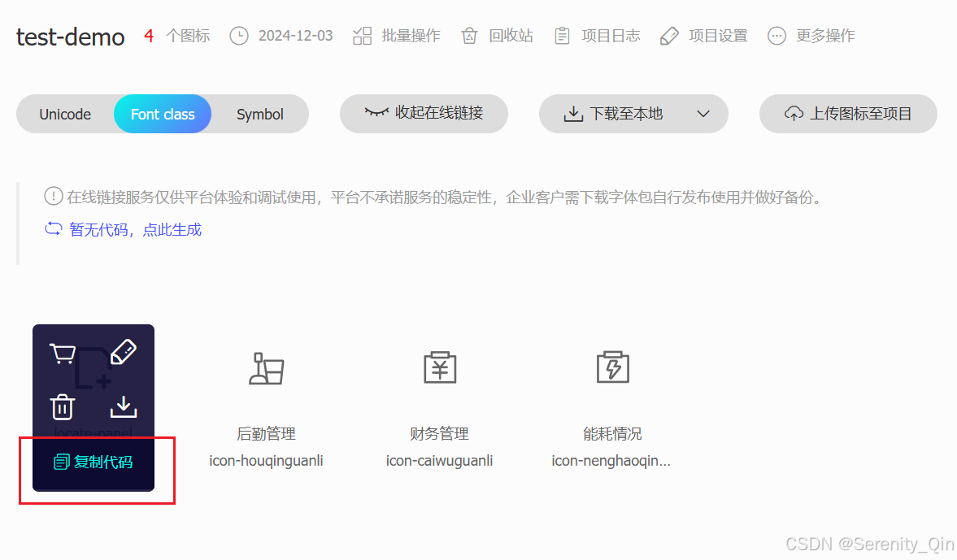Click 复制代码 to copy icon code
957x560 pixels.
pos(93,461)
